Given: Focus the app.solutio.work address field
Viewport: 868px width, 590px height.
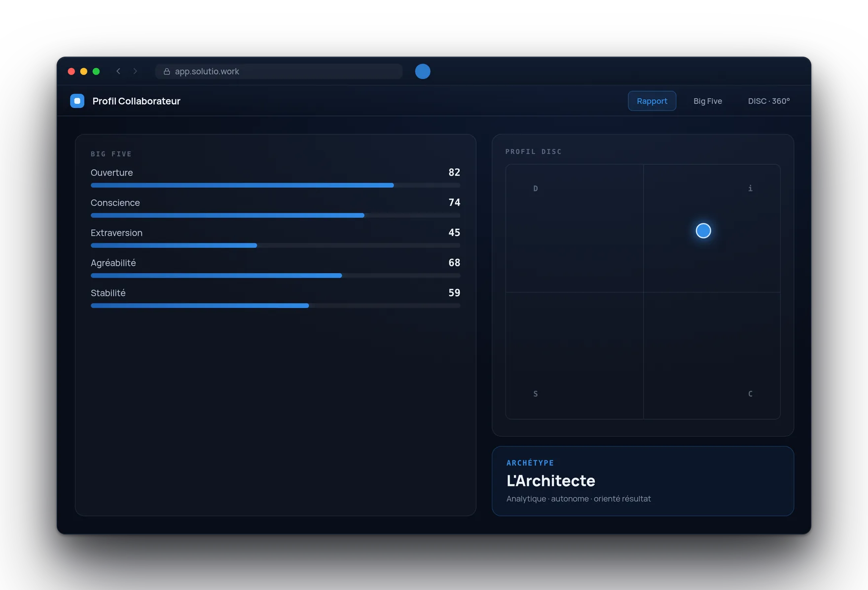Looking at the screenshot, I should pyautogui.click(x=279, y=72).
